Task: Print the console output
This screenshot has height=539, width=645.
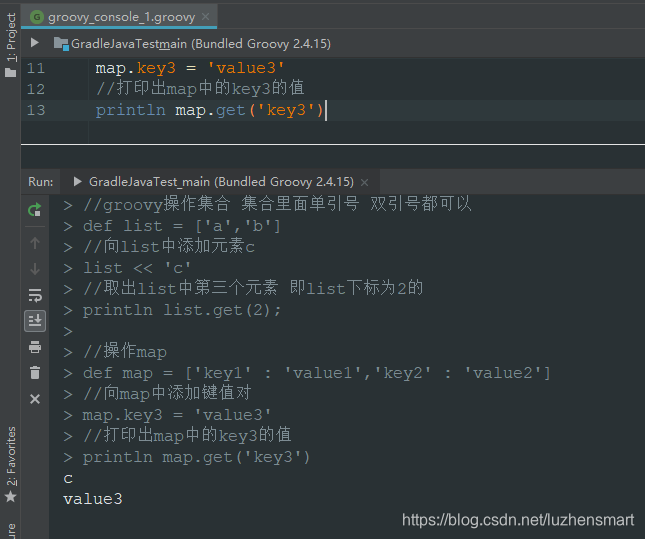Action: point(35,347)
